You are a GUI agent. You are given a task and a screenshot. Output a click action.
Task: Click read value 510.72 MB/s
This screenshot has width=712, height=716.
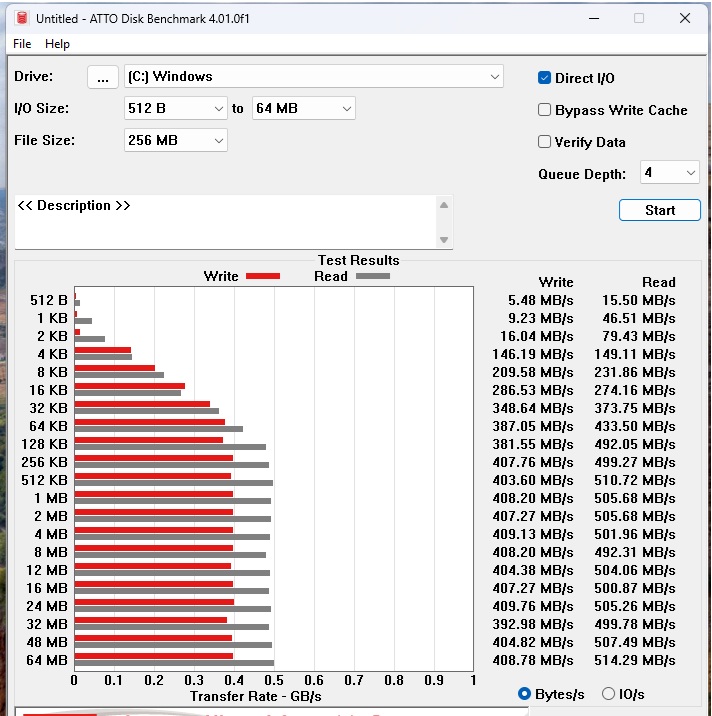[635, 480]
